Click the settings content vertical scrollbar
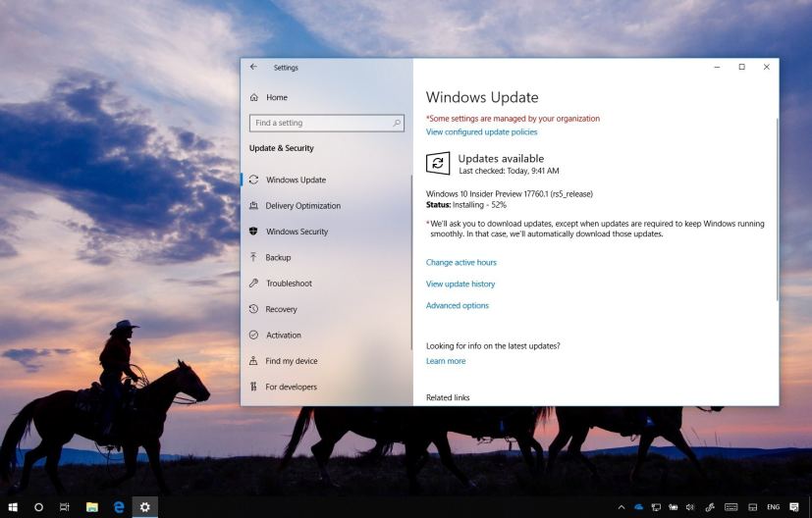 tap(777, 209)
